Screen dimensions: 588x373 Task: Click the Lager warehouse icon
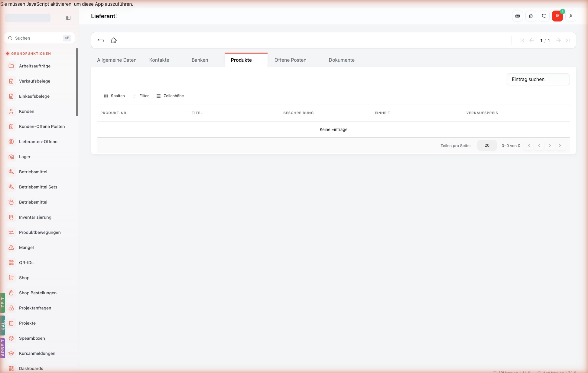[x=11, y=157]
